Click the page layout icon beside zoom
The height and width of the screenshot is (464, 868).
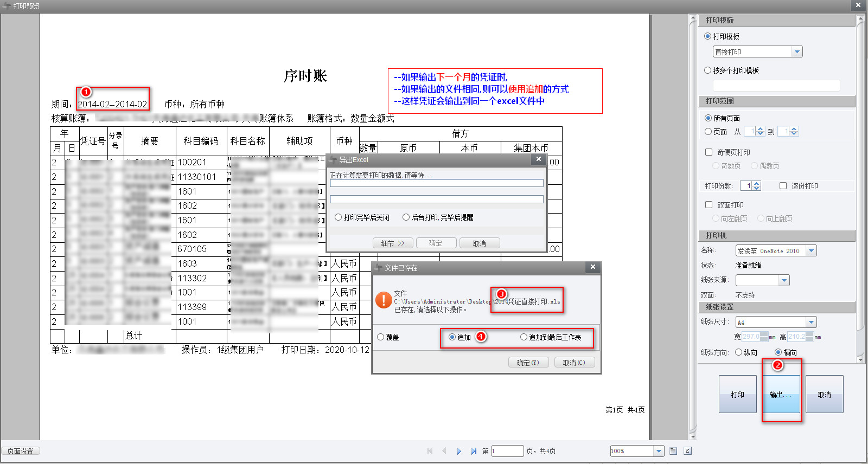[x=673, y=451]
